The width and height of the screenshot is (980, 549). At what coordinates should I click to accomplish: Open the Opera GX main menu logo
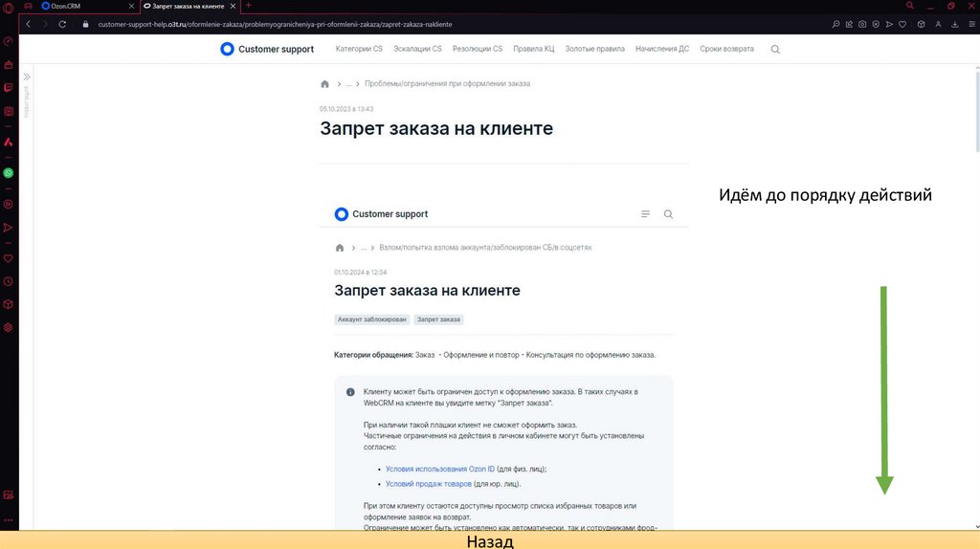pos(8,8)
